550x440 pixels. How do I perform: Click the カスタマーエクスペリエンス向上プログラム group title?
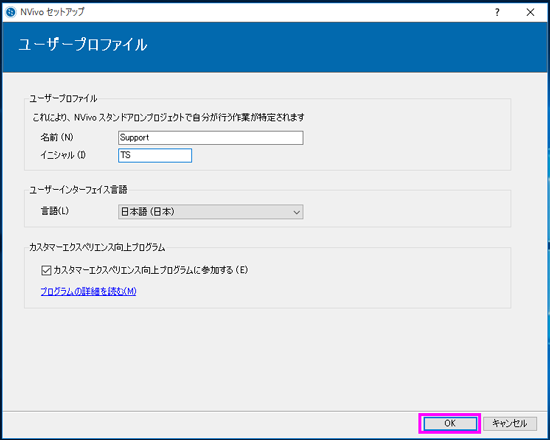click(97, 247)
